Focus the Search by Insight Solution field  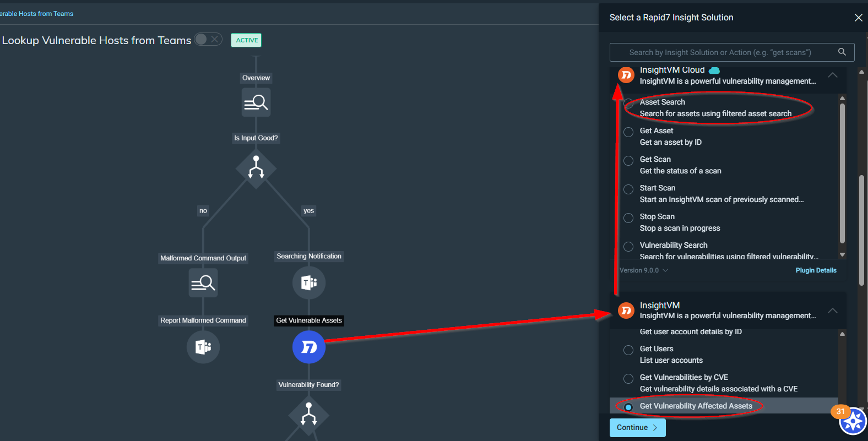(732, 52)
